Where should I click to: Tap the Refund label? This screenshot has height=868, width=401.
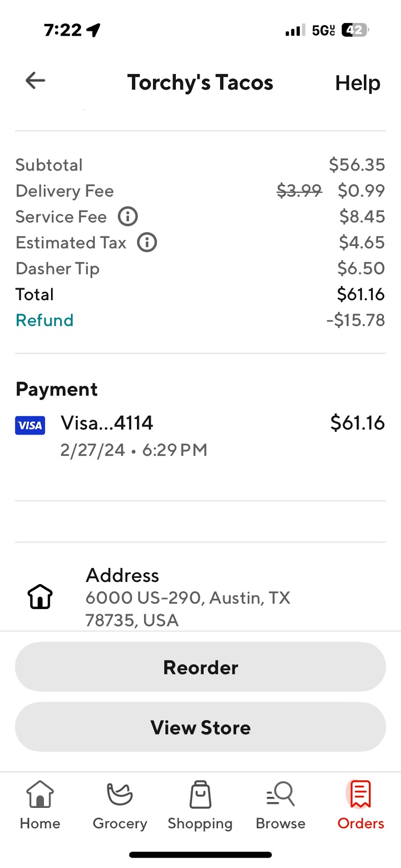pos(44,321)
